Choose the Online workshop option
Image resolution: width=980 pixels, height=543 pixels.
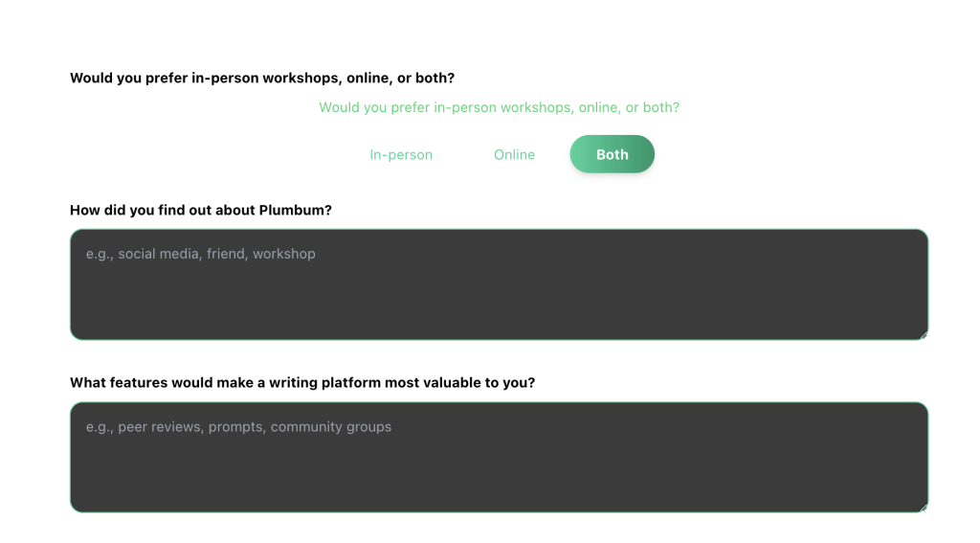click(x=514, y=155)
